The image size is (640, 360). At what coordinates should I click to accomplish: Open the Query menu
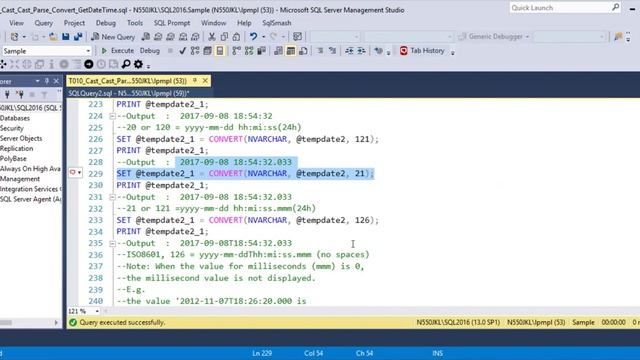tap(44, 23)
